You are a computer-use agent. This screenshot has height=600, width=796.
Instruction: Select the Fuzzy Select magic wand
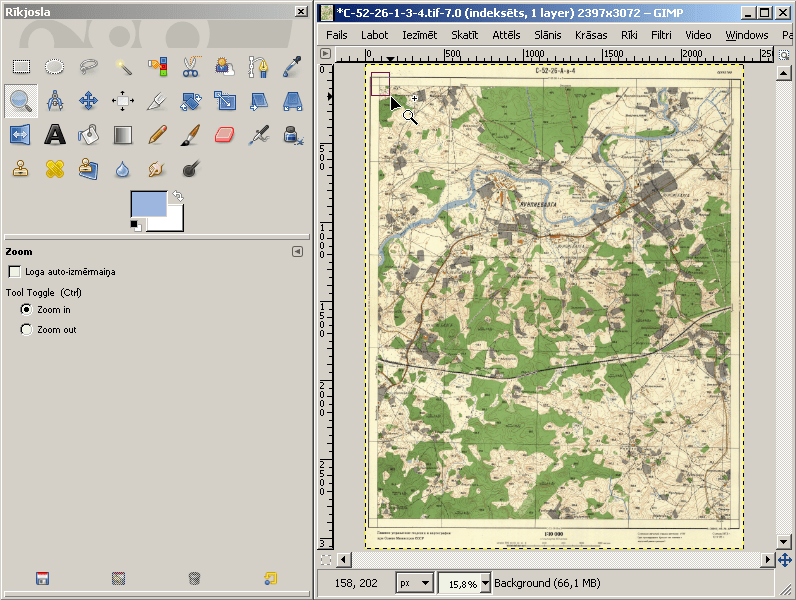pyautogui.click(x=122, y=66)
